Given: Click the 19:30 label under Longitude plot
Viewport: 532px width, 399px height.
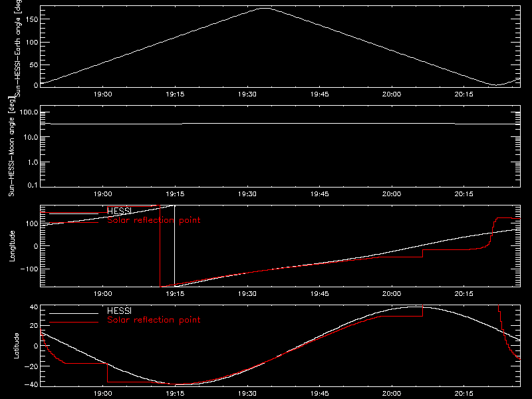Looking at the screenshot, I should click(247, 293).
